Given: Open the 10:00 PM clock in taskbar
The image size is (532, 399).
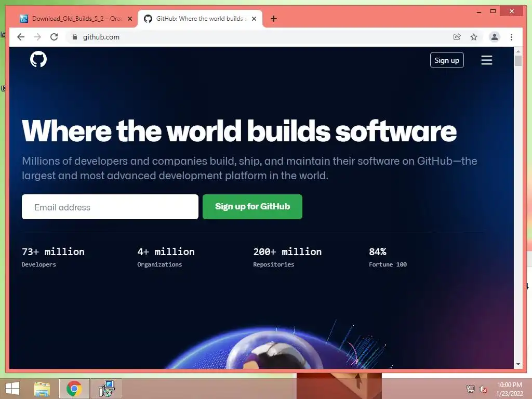Looking at the screenshot, I should pos(509,389).
